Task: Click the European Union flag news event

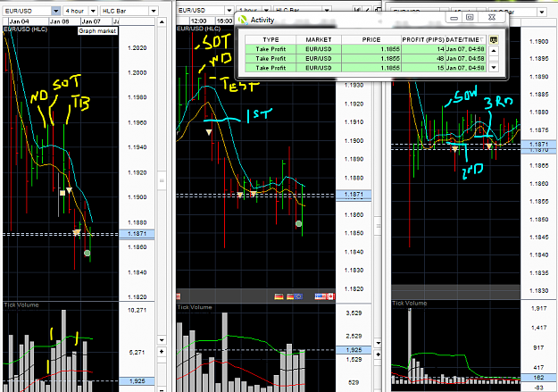Action: click(298, 296)
